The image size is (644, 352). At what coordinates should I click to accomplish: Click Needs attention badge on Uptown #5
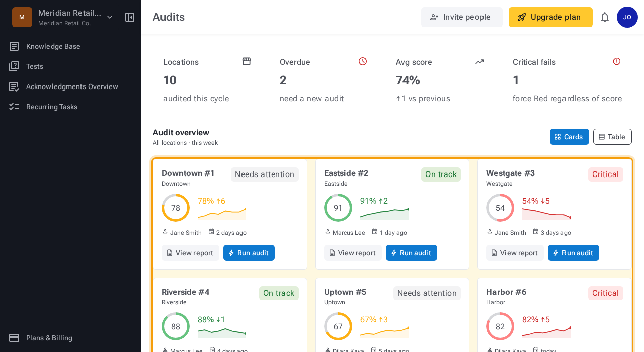427,293
